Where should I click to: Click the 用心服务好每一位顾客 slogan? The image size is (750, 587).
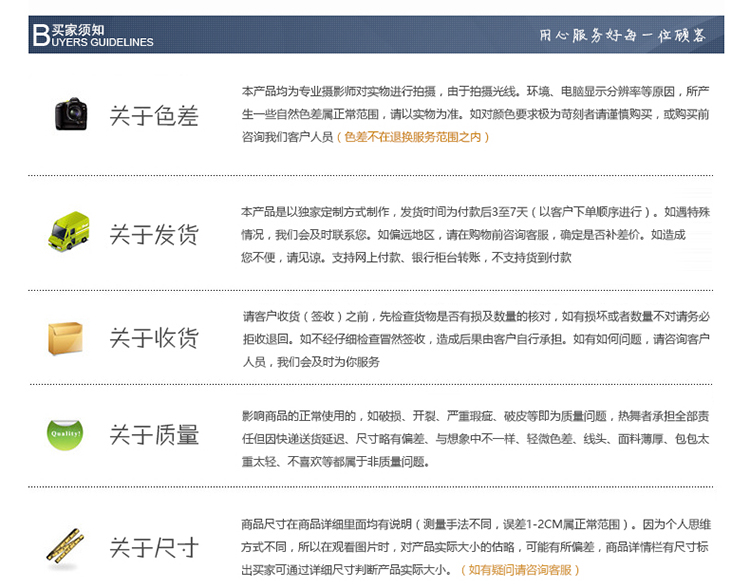tap(622, 35)
